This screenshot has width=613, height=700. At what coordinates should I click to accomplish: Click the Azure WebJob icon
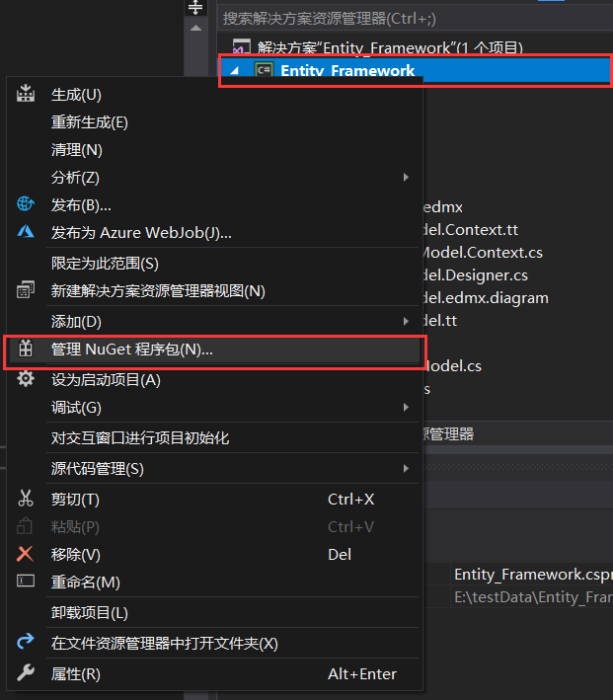tap(26, 231)
